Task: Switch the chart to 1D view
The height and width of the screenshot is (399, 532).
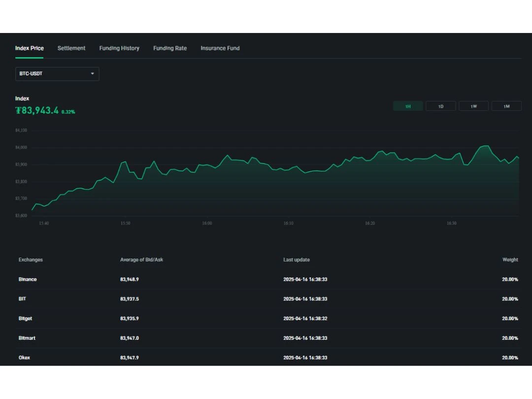Action: (x=440, y=105)
